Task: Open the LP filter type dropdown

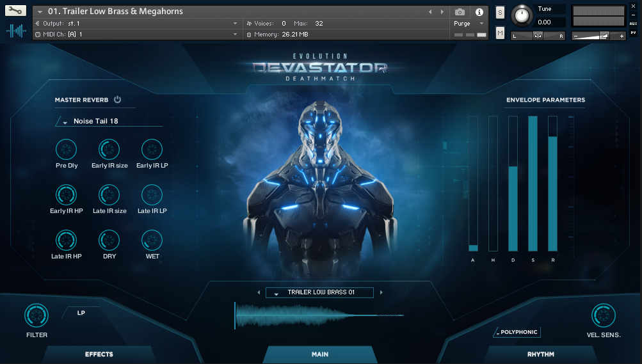Action: click(81, 313)
